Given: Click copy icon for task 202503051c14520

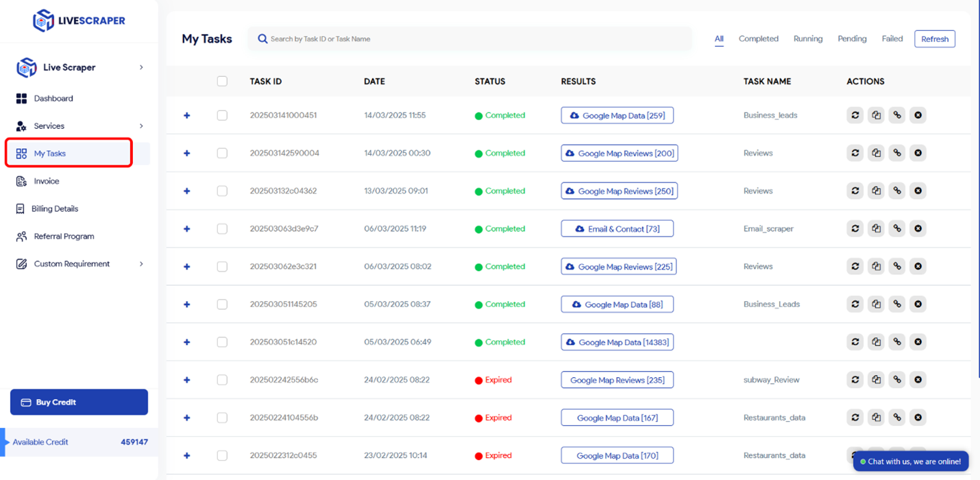Looking at the screenshot, I should coord(876,341).
